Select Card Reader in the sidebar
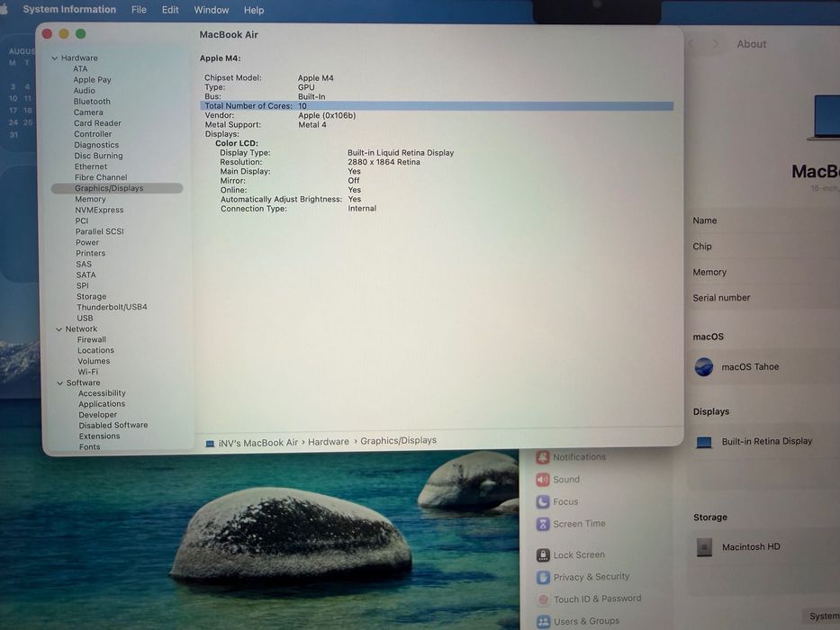 click(97, 122)
